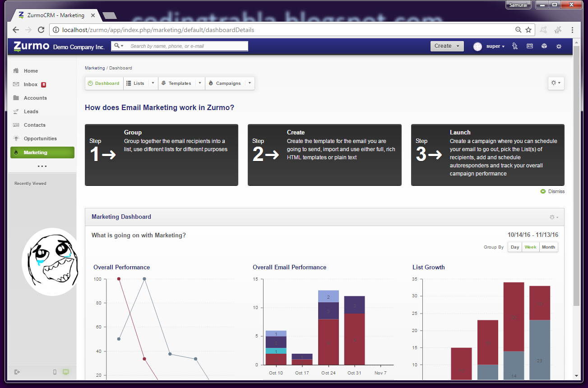The width and height of the screenshot is (588, 388).
Task: Click the Contacts card icon
Action: tap(16, 125)
